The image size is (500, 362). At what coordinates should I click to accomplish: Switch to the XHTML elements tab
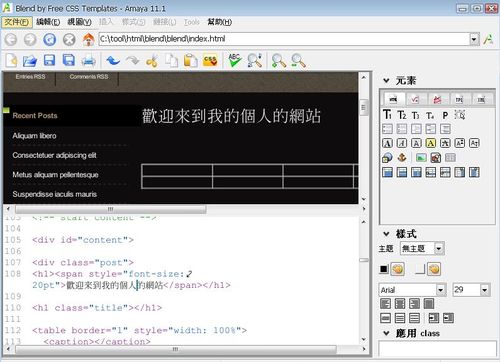[x=393, y=99]
